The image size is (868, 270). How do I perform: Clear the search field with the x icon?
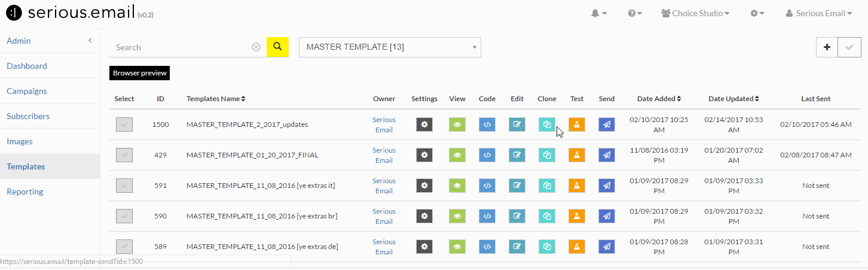pyautogui.click(x=256, y=47)
